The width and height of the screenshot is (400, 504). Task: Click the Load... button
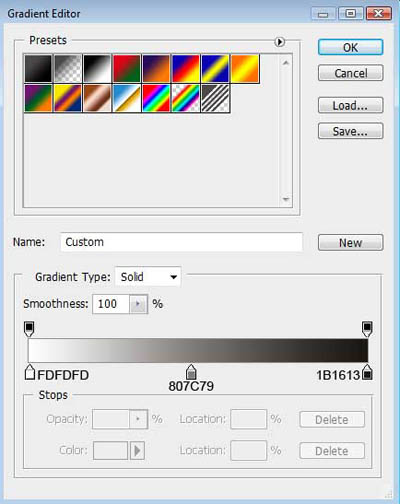click(350, 105)
